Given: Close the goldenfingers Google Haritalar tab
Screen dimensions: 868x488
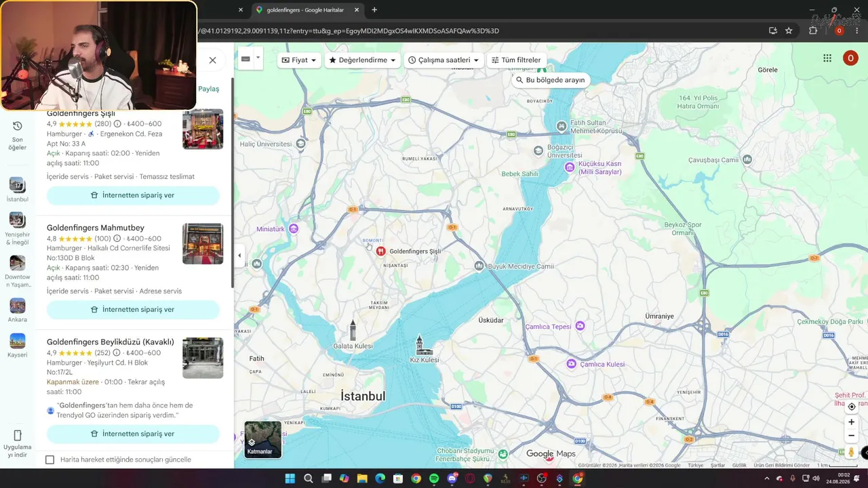Looking at the screenshot, I should pyautogui.click(x=357, y=10).
